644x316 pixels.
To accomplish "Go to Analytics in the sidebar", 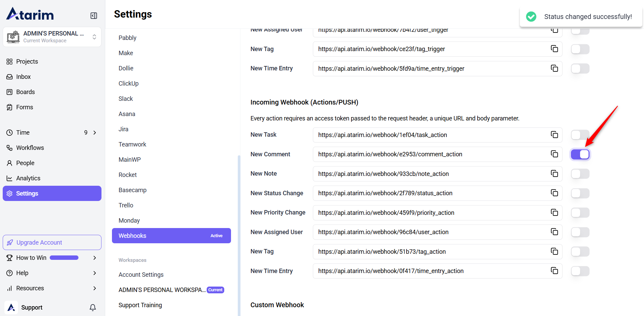I will pyautogui.click(x=28, y=178).
